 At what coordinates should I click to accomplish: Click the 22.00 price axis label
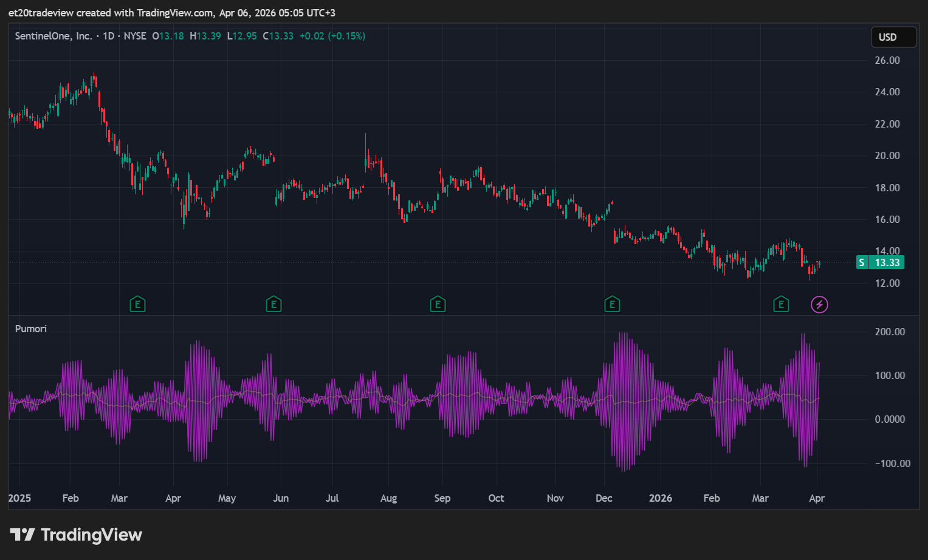point(887,124)
